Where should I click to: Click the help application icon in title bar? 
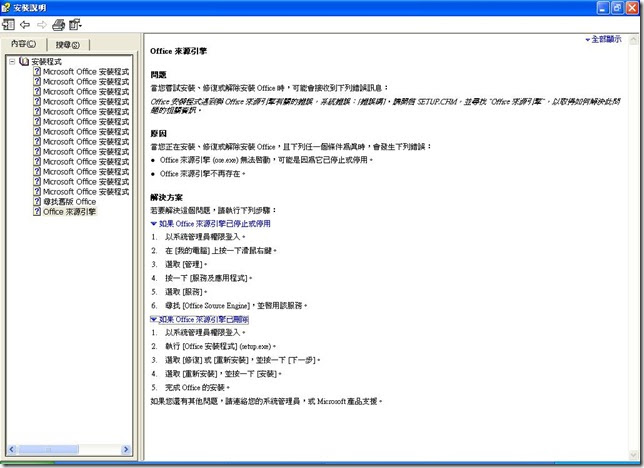[6, 7]
